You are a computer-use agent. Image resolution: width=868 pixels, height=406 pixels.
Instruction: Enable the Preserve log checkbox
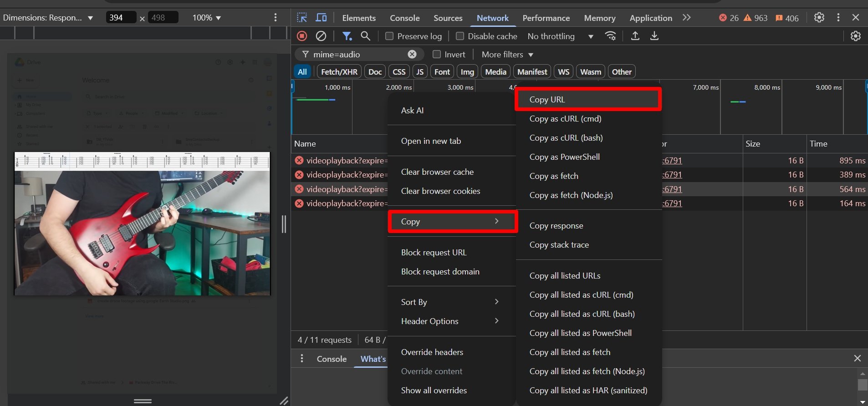pos(389,36)
